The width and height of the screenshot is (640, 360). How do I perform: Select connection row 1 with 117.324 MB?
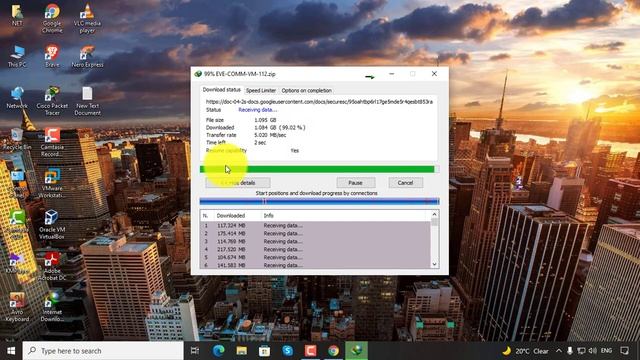click(316, 225)
